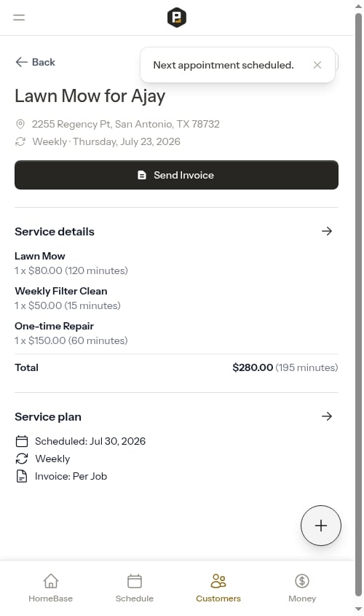This screenshot has width=364, height=616.
Task: Click the Lawn Mow service line item
Action: point(71,263)
